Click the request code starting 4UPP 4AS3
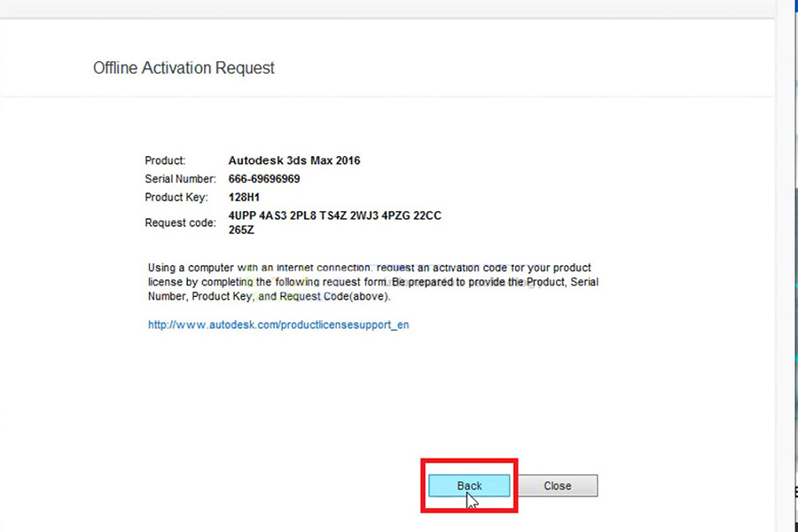 [335, 223]
